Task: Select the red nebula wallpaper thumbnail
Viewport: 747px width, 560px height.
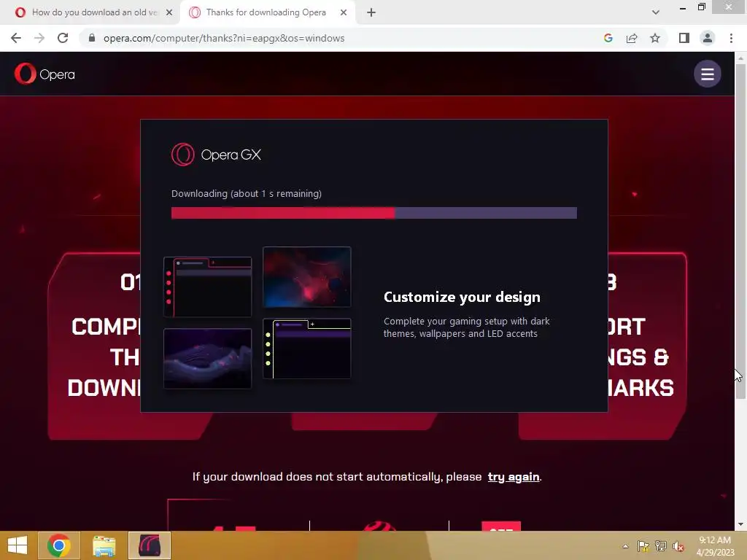Action: (307, 276)
